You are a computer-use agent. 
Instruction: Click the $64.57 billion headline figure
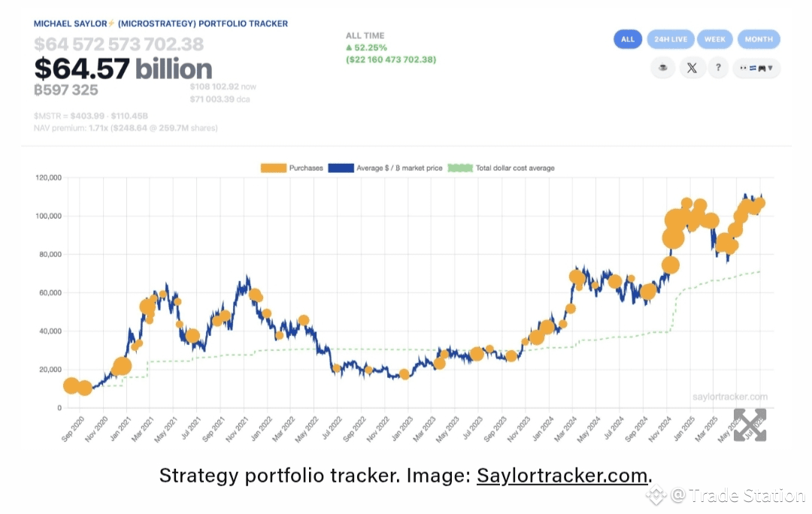coord(123,69)
